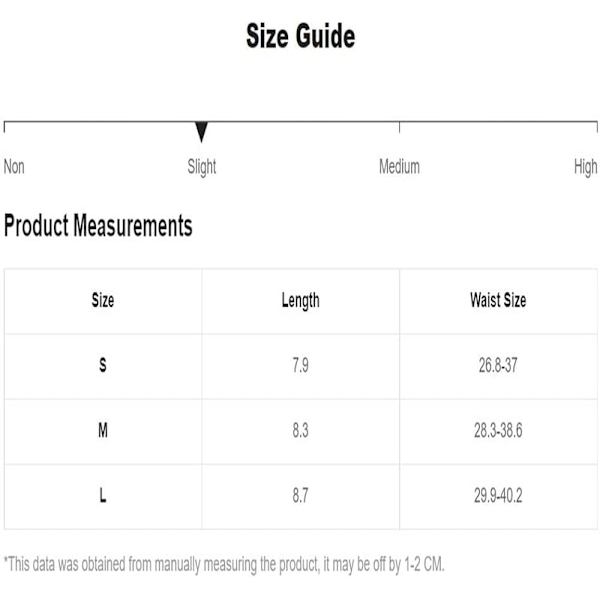The image size is (600, 600).
Task: Click the 29.9-40.2 waist value
Action: (498, 496)
